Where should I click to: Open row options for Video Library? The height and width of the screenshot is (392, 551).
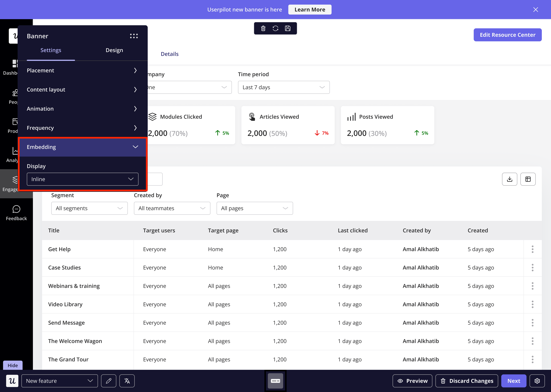point(532,304)
